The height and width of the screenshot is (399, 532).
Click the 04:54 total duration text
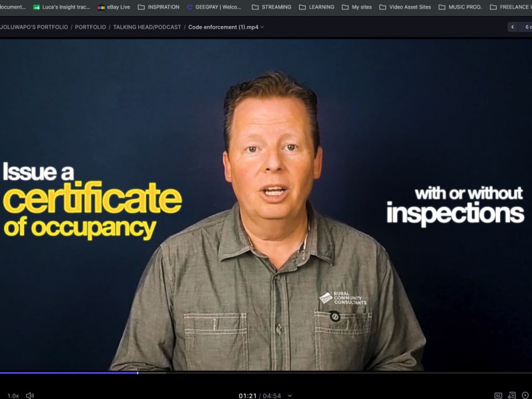[x=272, y=396]
